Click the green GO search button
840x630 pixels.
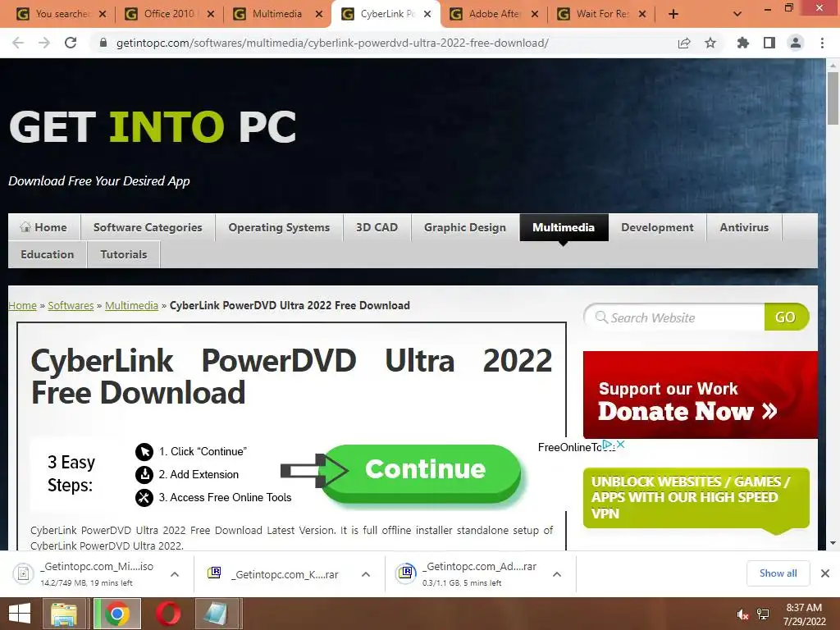click(786, 317)
